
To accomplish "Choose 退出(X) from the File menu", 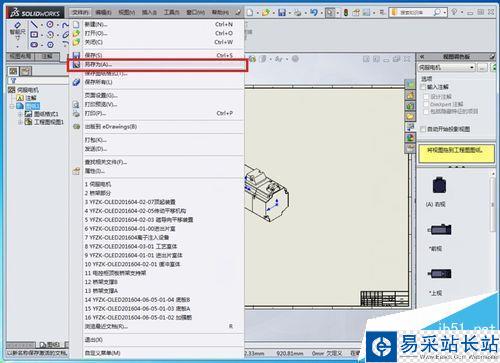I will pos(158,340).
